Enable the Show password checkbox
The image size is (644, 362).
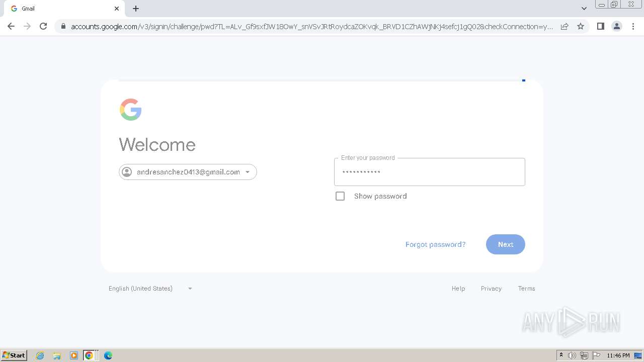point(340,196)
